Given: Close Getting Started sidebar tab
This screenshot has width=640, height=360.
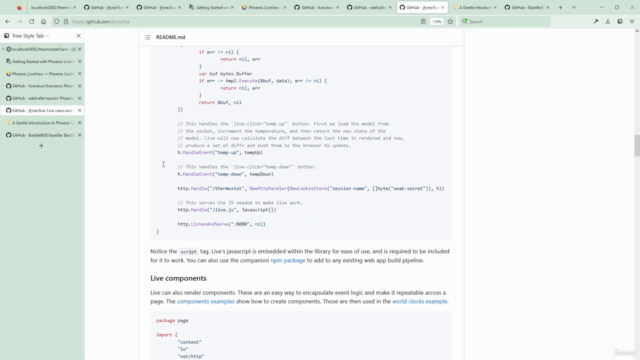Looking at the screenshot, I should 80,61.
